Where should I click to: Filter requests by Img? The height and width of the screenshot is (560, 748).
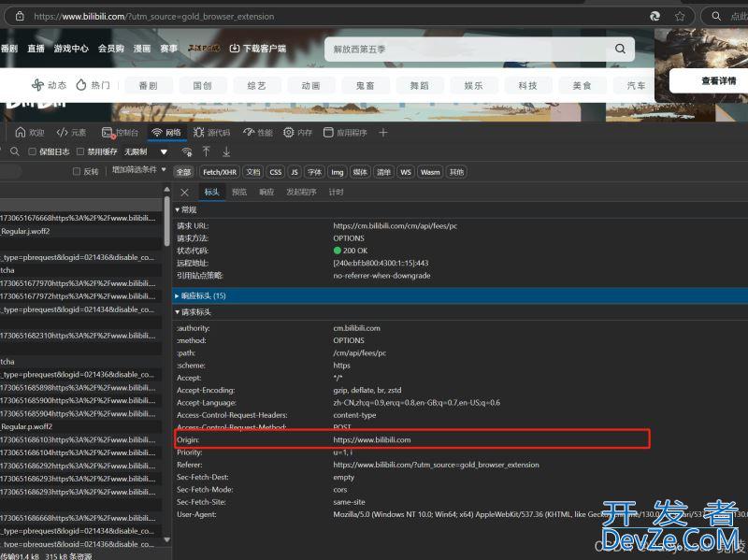click(338, 172)
